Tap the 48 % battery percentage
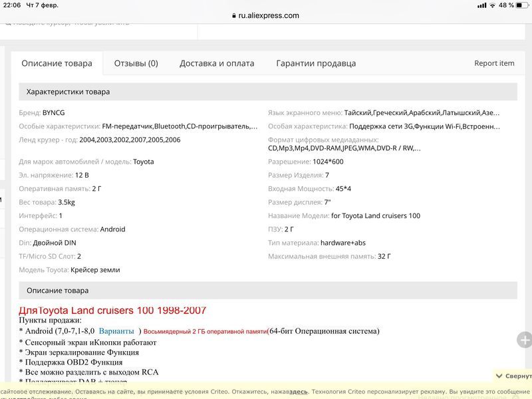 point(506,5)
